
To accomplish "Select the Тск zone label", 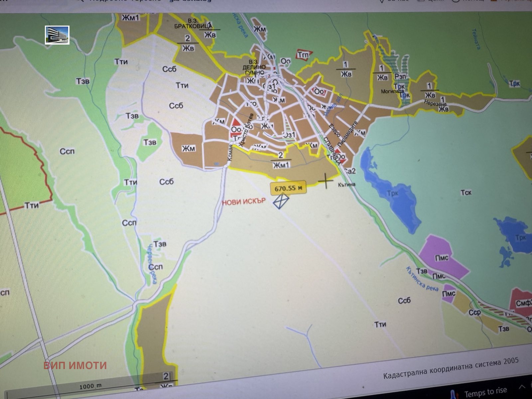I will [466, 193].
